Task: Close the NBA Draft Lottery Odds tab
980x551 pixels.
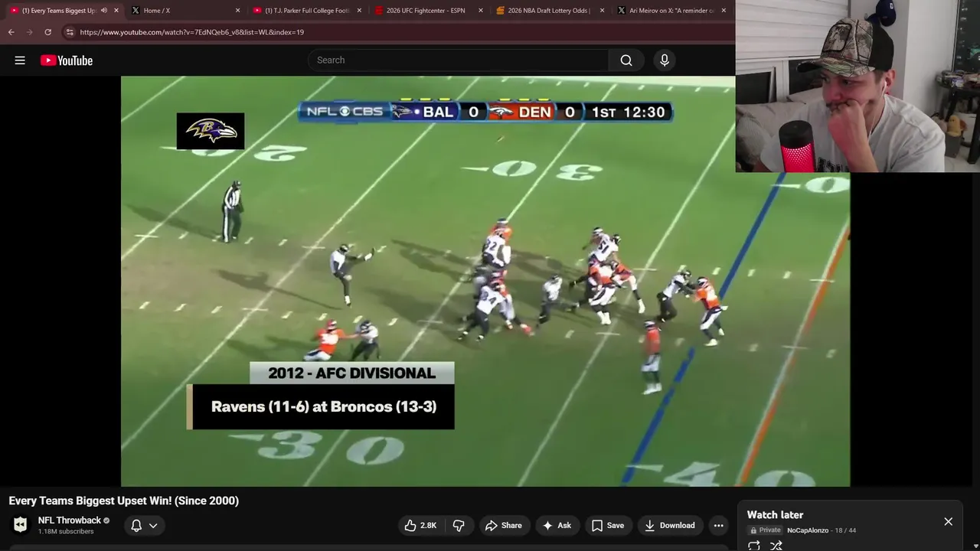Action: (602, 11)
